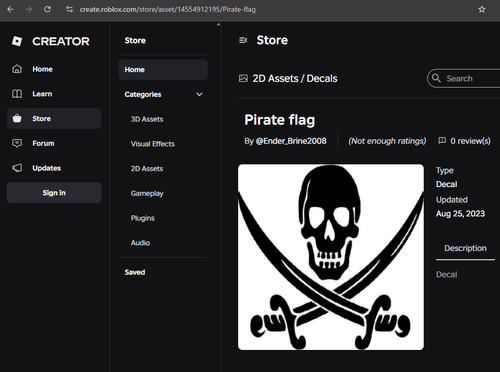Click the (Not enough ratings) text

click(387, 141)
